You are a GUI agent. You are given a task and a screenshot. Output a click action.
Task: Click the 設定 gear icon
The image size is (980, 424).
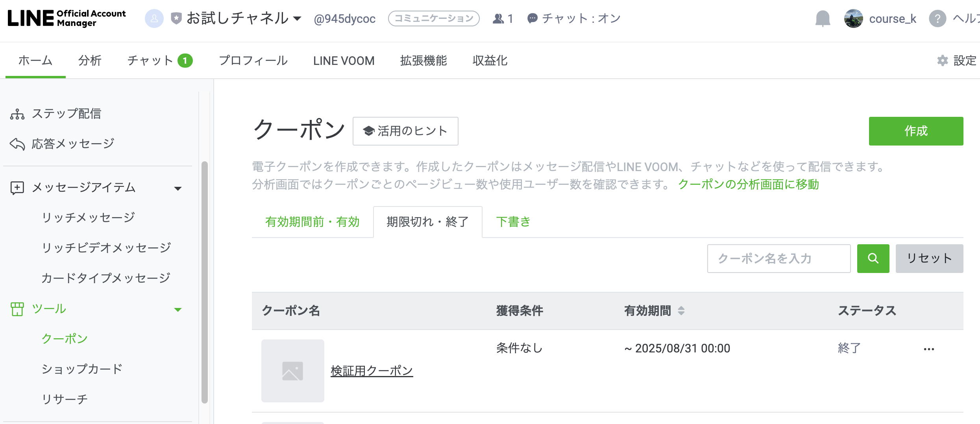(943, 61)
